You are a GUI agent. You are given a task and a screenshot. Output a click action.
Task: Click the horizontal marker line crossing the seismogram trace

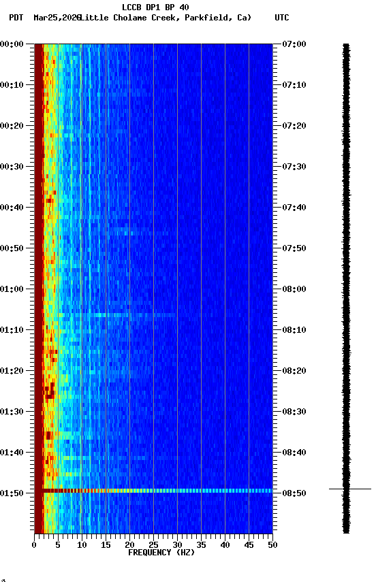pos(350,489)
